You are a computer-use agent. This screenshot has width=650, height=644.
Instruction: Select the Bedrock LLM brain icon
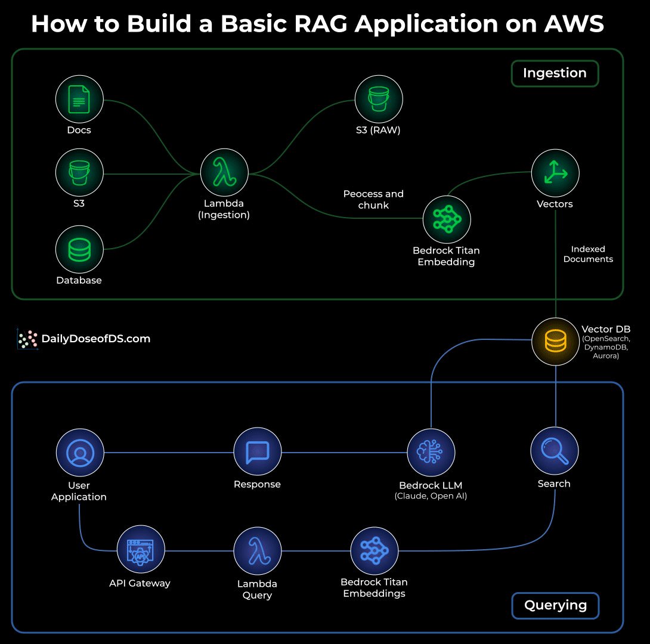(x=431, y=452)
